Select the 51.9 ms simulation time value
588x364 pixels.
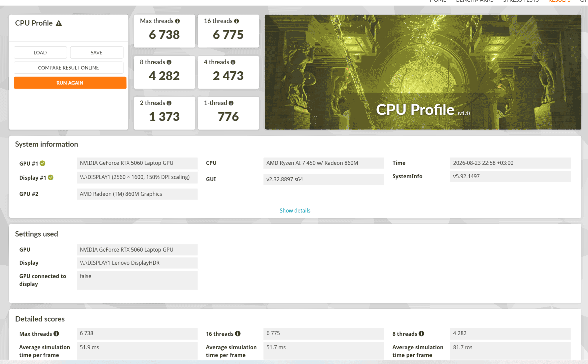137,351
